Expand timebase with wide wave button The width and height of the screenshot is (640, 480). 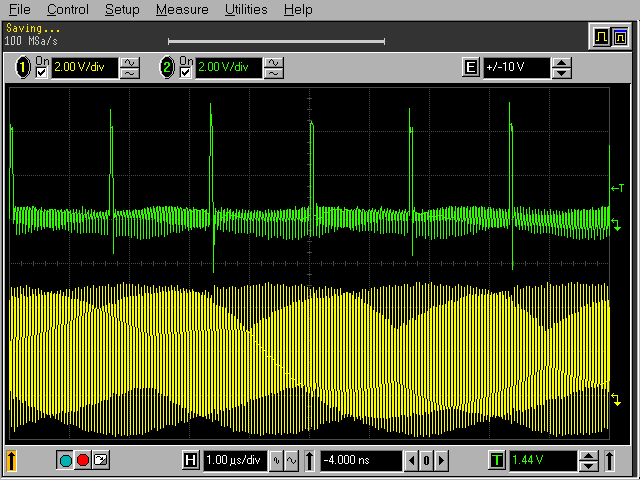[x=291, y=461]
